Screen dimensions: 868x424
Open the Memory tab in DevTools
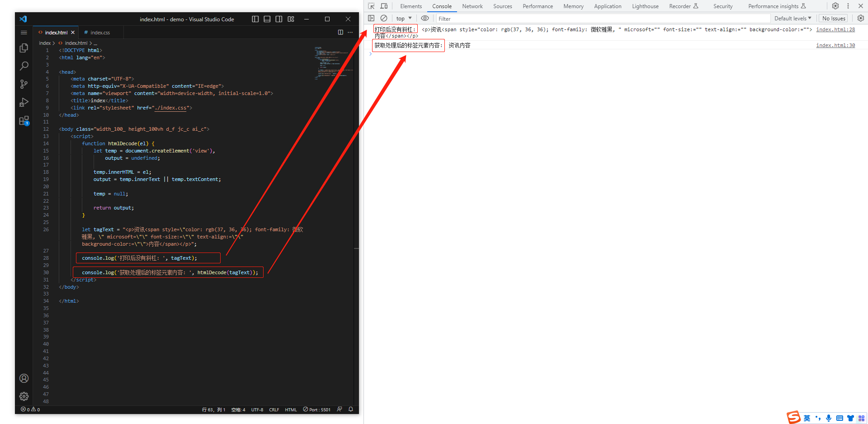(573, 6)
